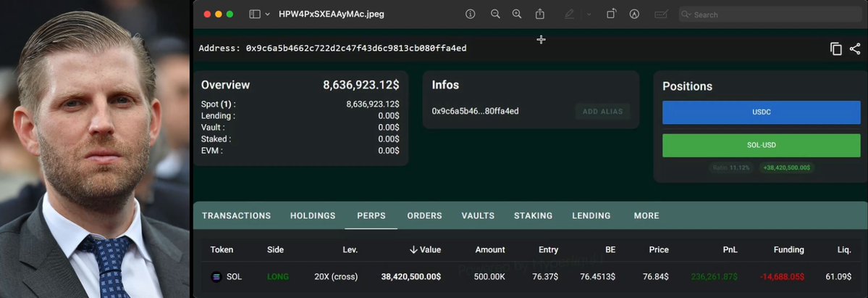Select the PERPS tab

coord(371,216)
